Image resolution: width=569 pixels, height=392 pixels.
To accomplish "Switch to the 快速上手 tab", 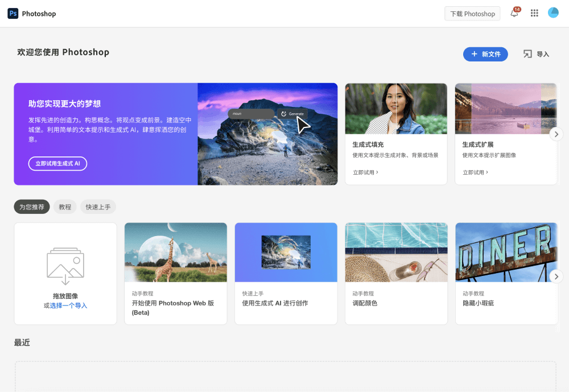I will (x=98, y=207).
